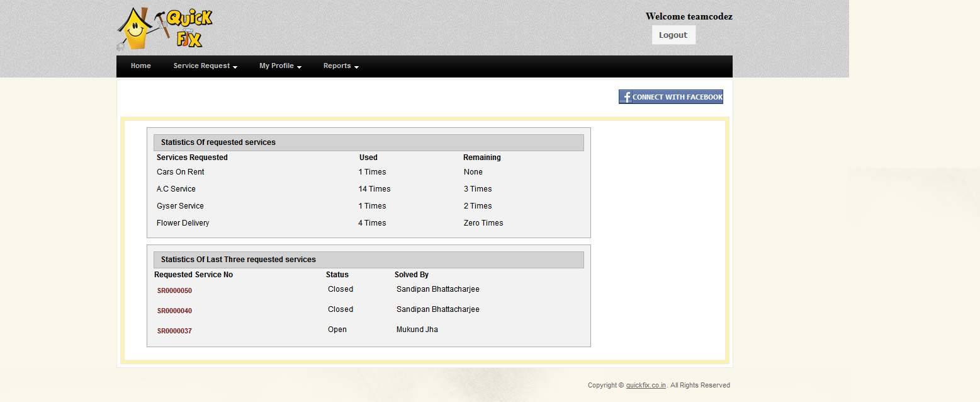This screenshot has width=980, height=402.
Task: Open service request SR0000037
Action: pos(174,331)
